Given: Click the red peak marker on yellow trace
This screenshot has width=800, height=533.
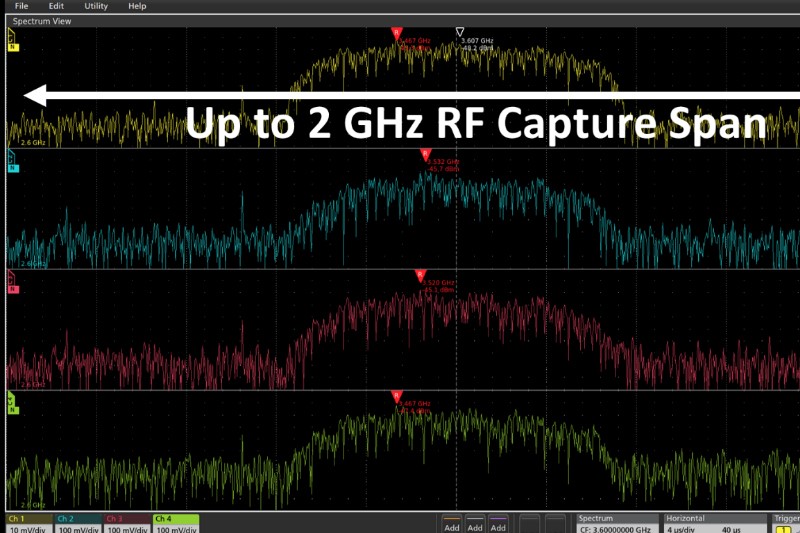Looking at the screenshot, I should point(397,33).
